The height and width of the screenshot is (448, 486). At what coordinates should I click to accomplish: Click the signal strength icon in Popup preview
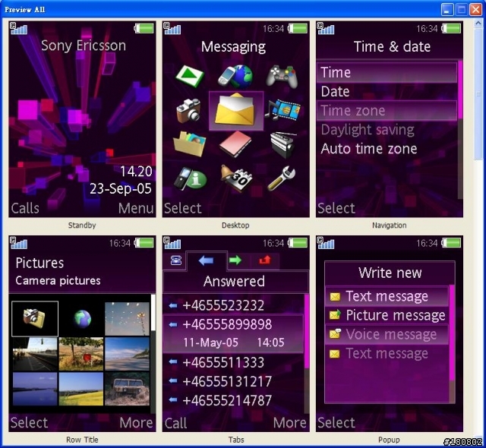(x=326, y=243)
